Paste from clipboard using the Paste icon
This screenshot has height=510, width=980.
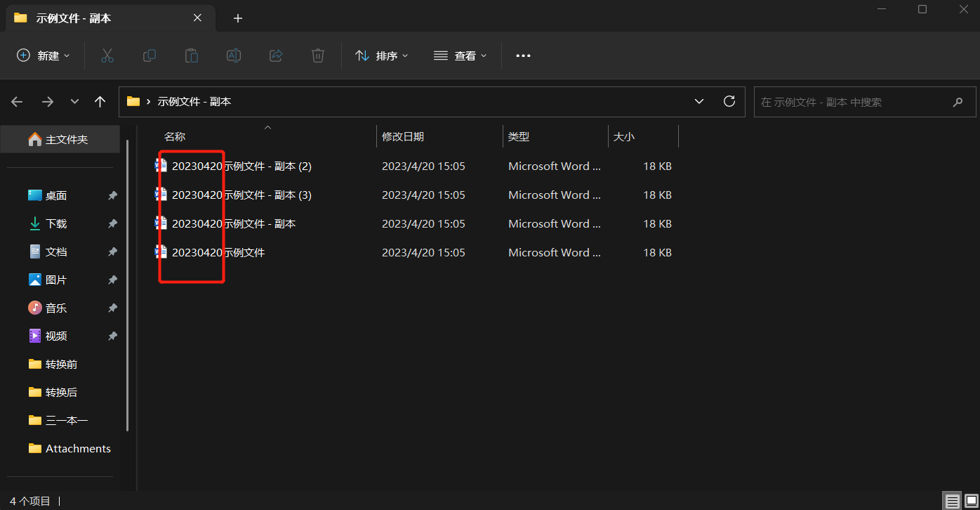point(191,55)
